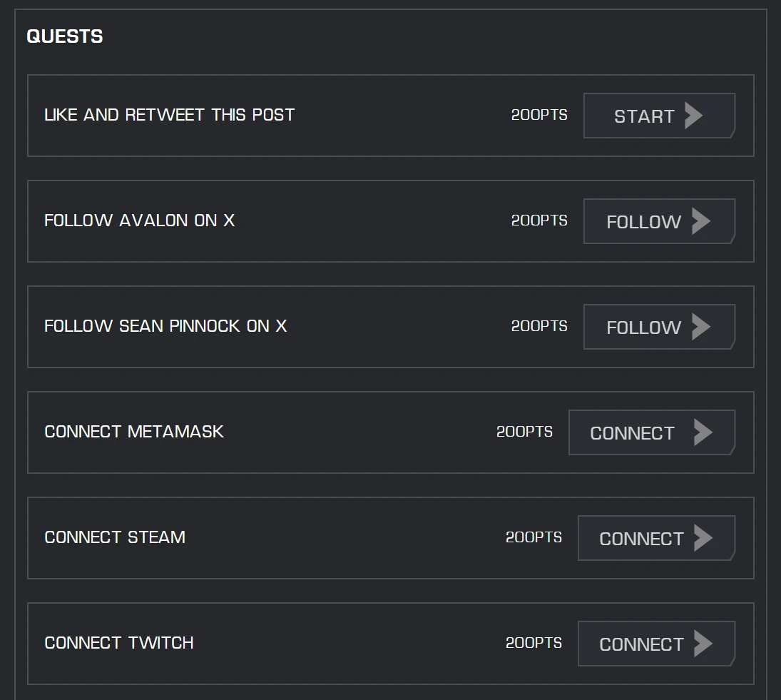Click the Connect Steam quest title
The image size is (781, 700).
[x=115, y=537]
